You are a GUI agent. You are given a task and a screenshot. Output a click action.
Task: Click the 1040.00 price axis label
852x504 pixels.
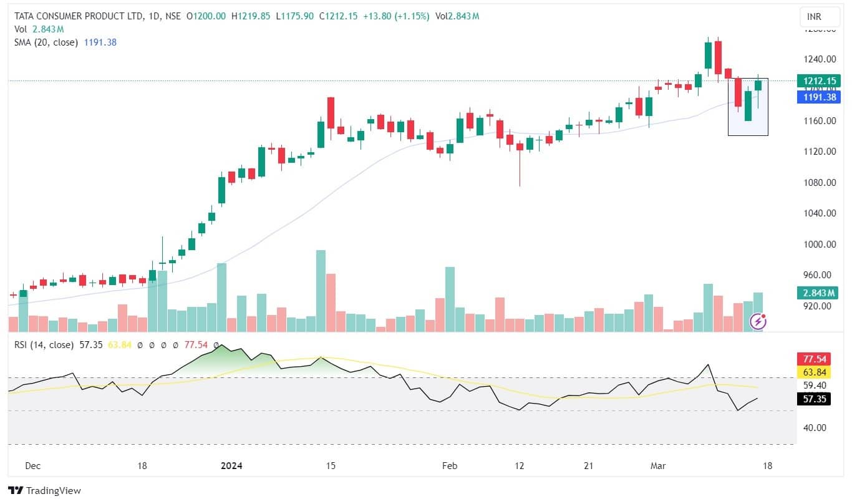point(818,213)
